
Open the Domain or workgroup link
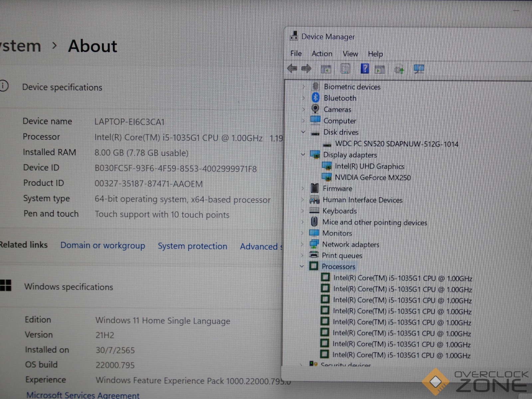[103, 246]
